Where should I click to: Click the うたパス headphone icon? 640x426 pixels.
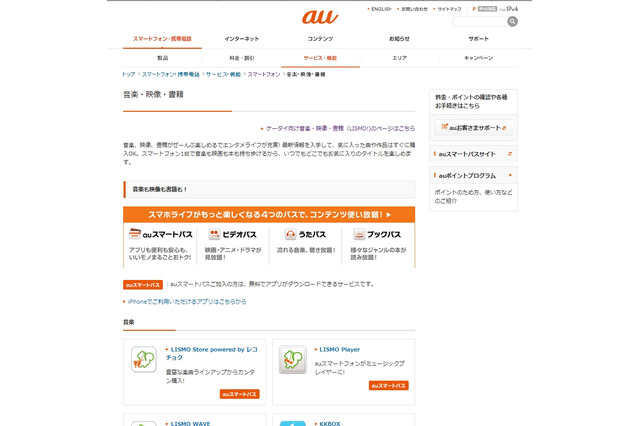tap(290, 234)
